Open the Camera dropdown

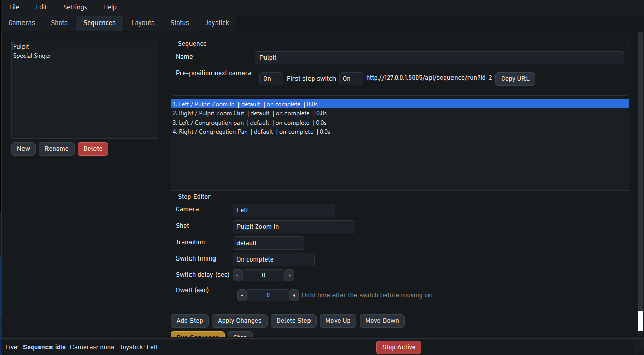(x=283, y=210)
